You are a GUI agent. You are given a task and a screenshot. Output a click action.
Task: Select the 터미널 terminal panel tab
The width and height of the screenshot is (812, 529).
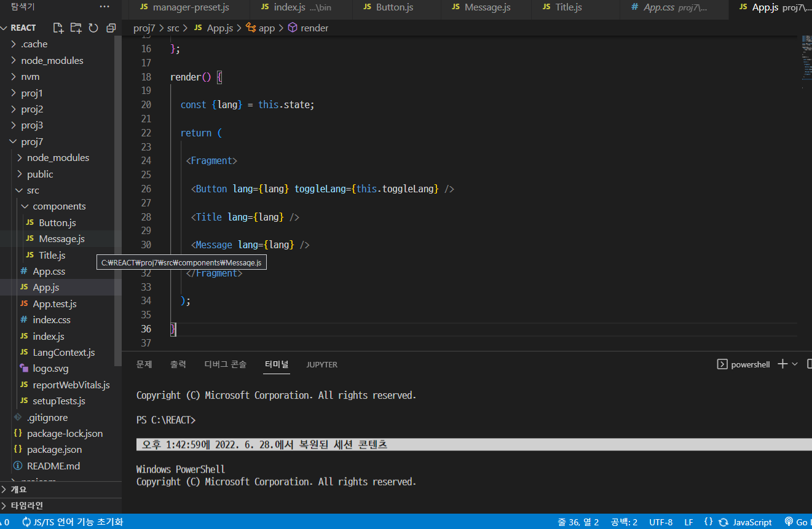277,364
